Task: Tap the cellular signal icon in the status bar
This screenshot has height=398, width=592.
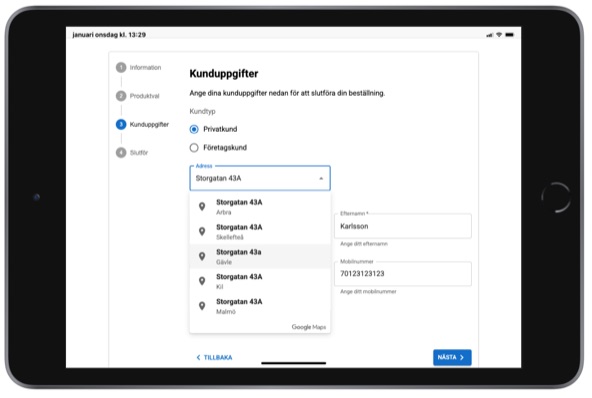Action: [490, 35]
